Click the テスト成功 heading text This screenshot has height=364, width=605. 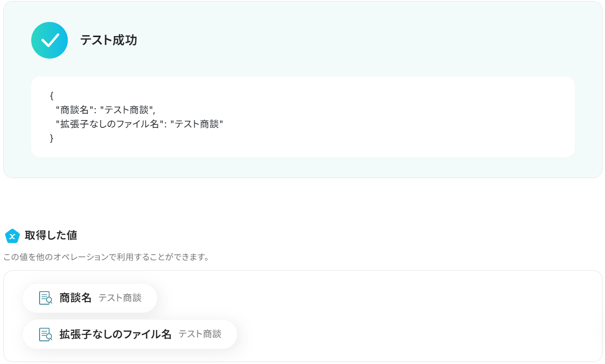108,40
